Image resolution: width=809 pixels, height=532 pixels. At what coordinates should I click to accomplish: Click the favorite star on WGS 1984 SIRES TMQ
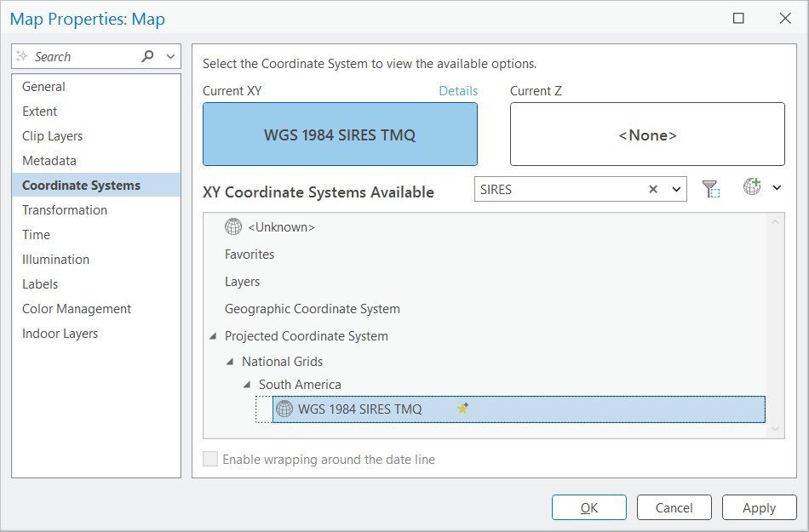point(462,408)
